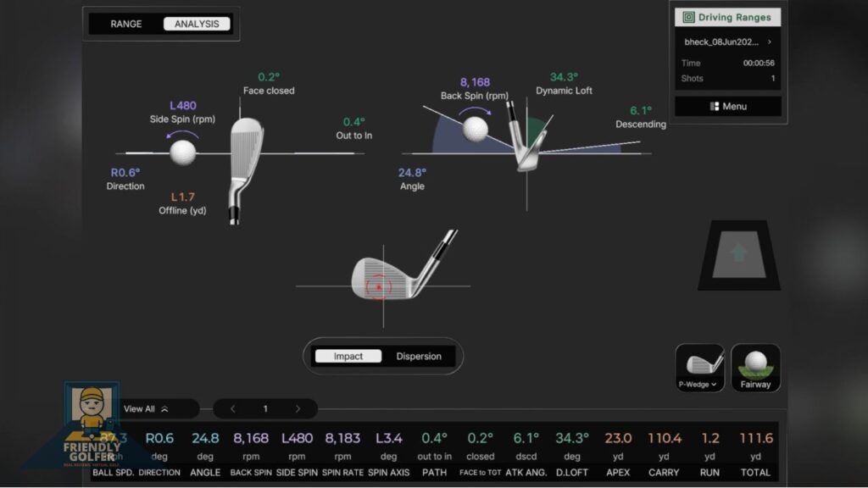Viewport: 868px width, 488px height.
Task: Click the FACE to TGT 0.2° stat
Action: [480, 454]
